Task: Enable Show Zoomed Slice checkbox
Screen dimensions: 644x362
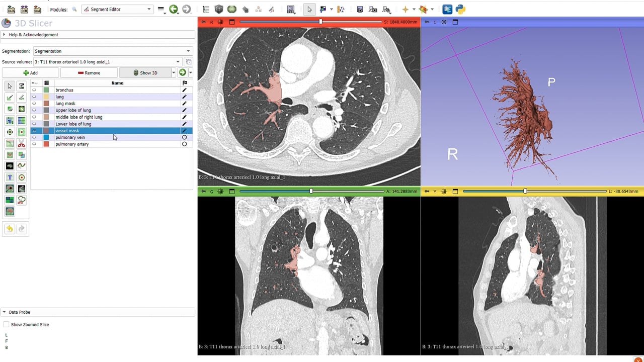Action: coord(7,325)
